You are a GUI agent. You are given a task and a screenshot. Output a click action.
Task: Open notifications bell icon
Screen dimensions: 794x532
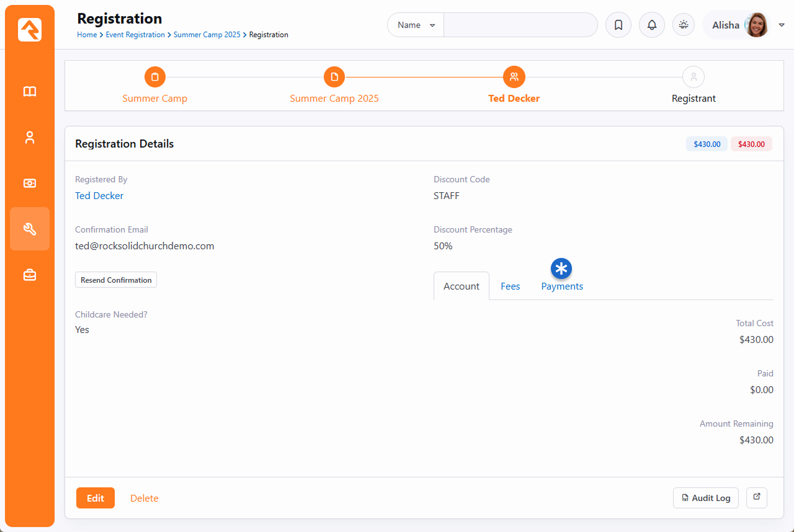[651, 25]
